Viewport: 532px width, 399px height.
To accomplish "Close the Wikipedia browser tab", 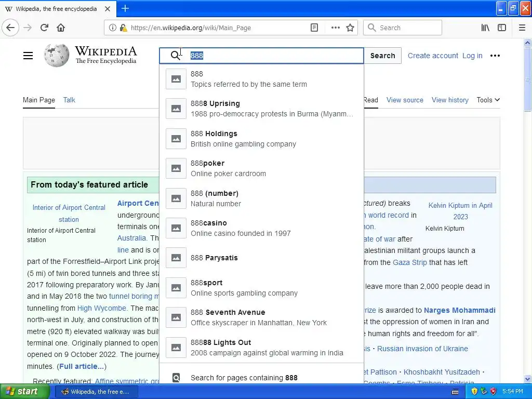I will coord(108,9).
